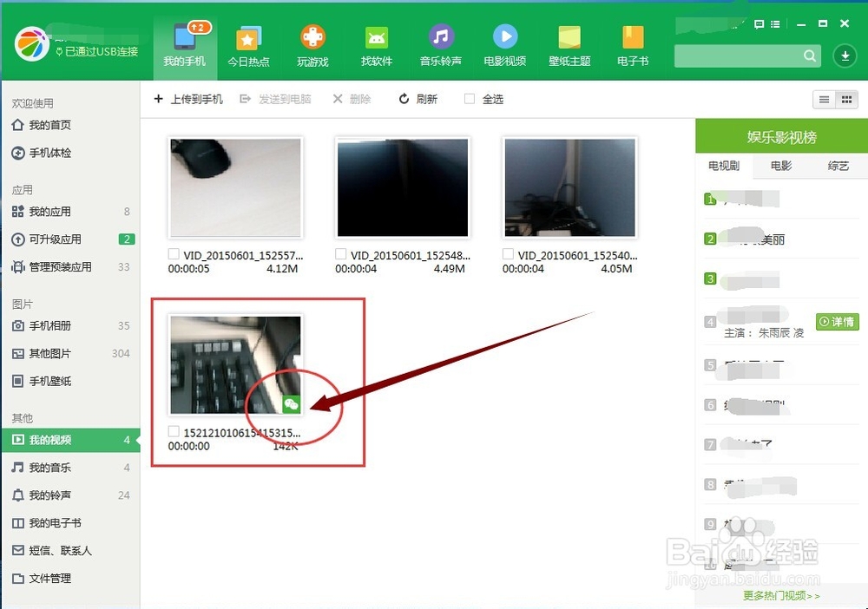Switch to grid view using the grid icon
The width and height of the screenshot is (868, 609).
point(845,99)
